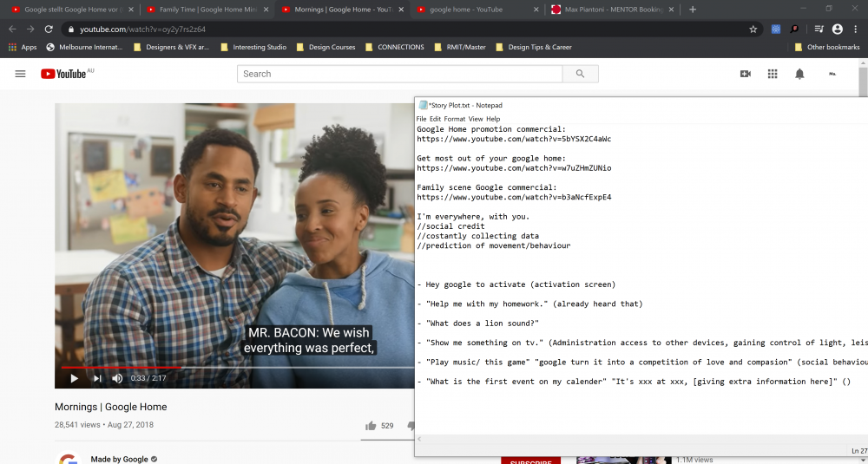The image size is (868, 464).
Task: Open the YouTube hamburger guide menu
Action: pos(21,74)
